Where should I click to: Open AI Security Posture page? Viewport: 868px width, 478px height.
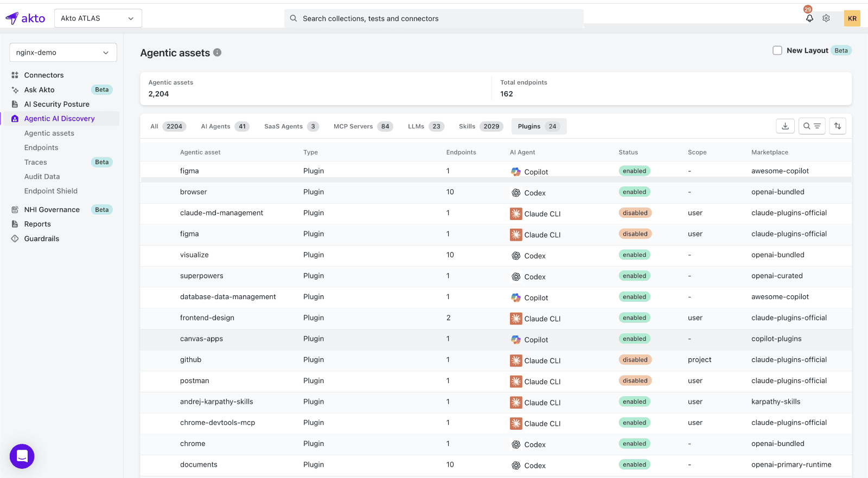57,104
